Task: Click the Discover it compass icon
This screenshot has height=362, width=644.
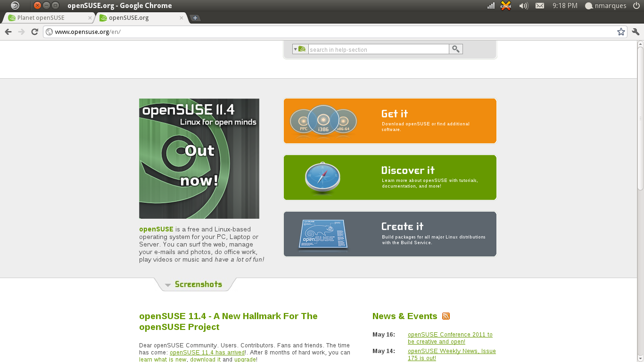Action: tap(322, 178)
